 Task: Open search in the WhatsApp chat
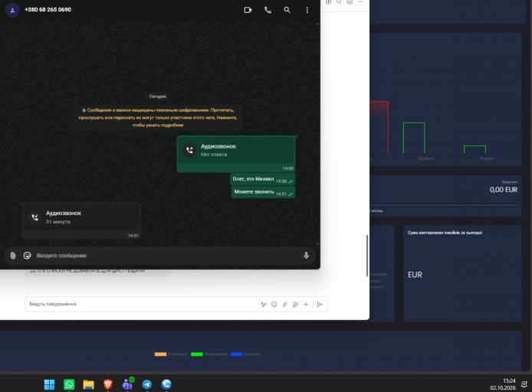click(287, 10)
